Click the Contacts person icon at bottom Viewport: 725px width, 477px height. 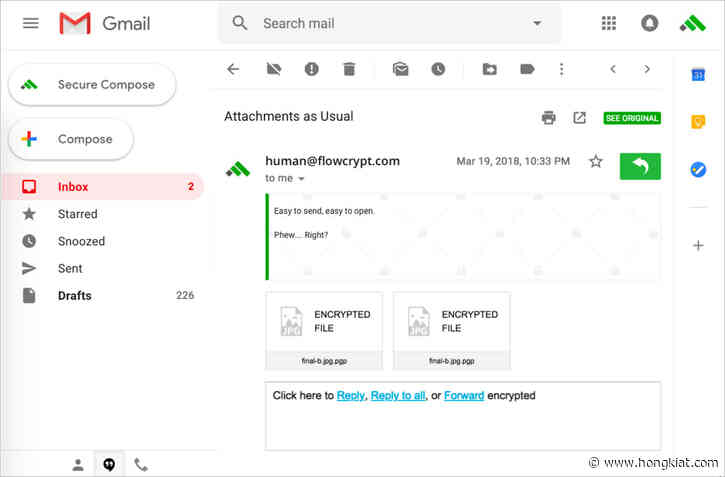click(78, 464)
